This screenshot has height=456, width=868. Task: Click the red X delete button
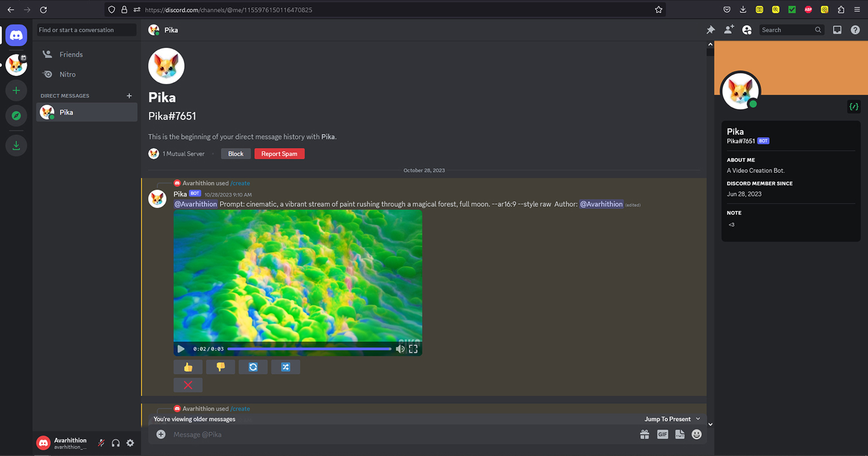pyautogui.click(x=188, y=385)
